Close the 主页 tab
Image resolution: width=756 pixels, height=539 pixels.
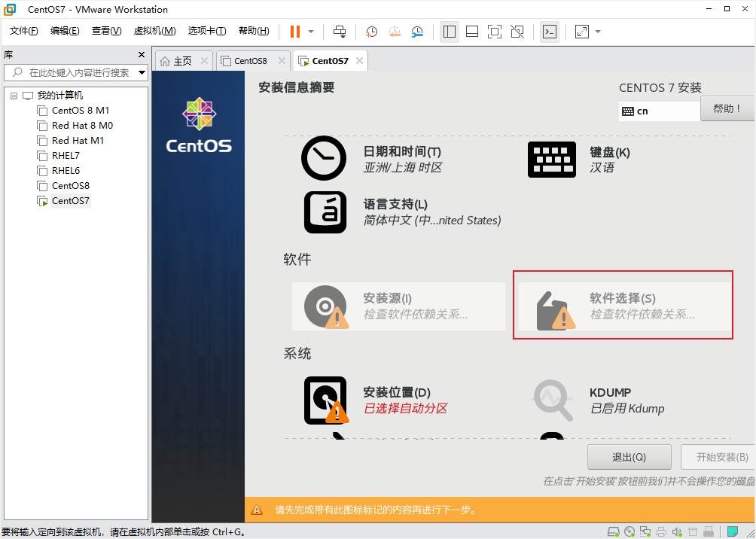(x=204, y=61)
